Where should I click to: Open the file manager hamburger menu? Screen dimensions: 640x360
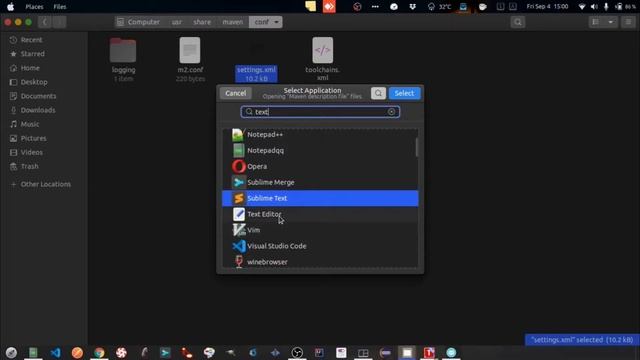click(628, 22)
